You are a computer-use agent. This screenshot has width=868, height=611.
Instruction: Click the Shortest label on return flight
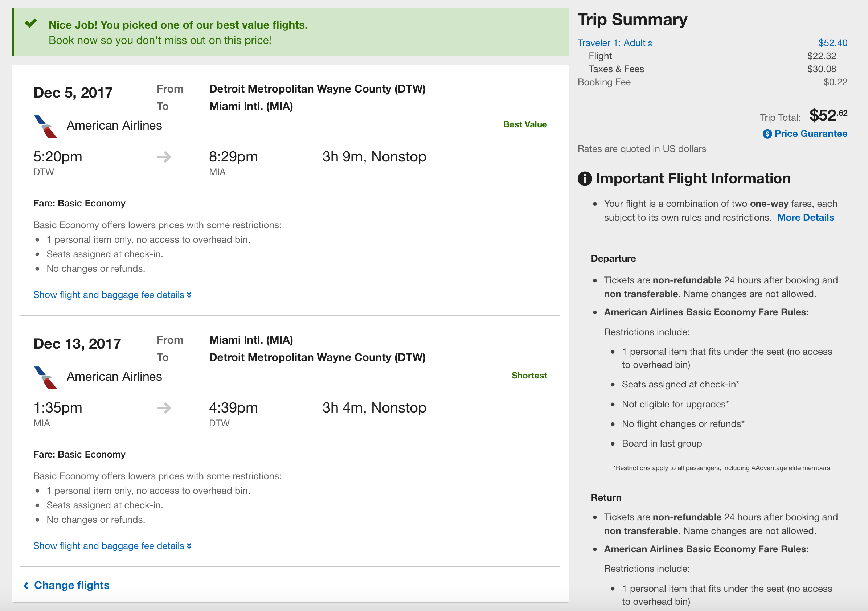click(529, 376)
